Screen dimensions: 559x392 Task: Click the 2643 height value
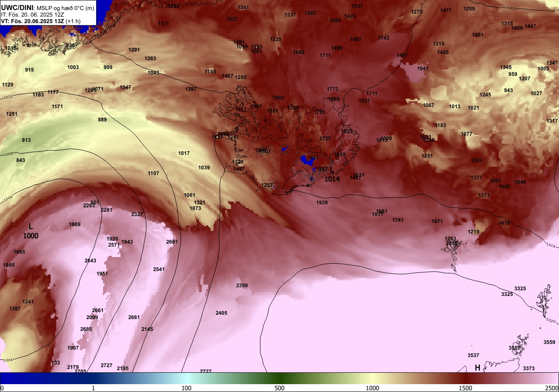tap(90, 261)
